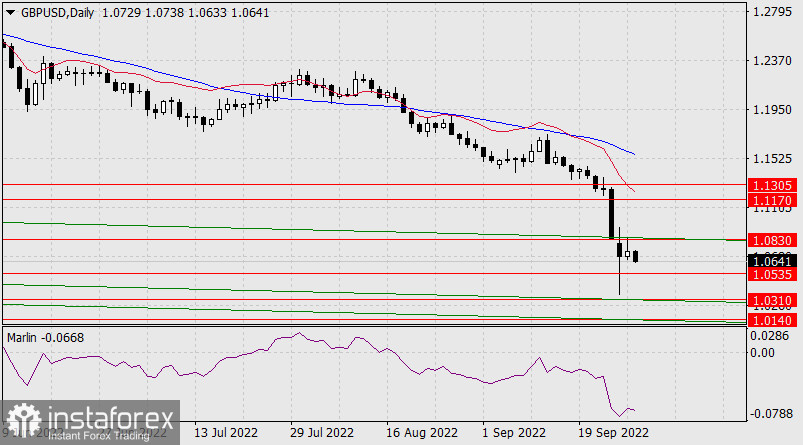This screenshot has height=445, width=803.
Task: Click the 0.0286 Marlin scale value
Action: click(x=769, y=336)
